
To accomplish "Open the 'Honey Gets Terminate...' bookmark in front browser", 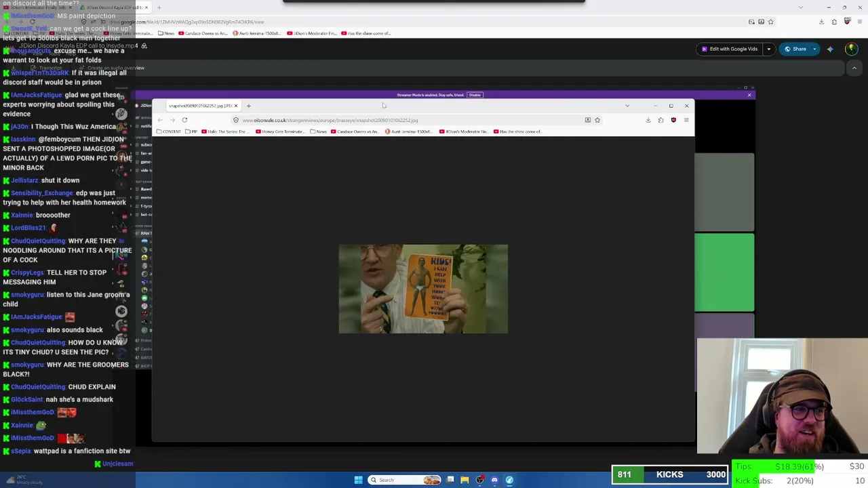I will click(280, 131).
